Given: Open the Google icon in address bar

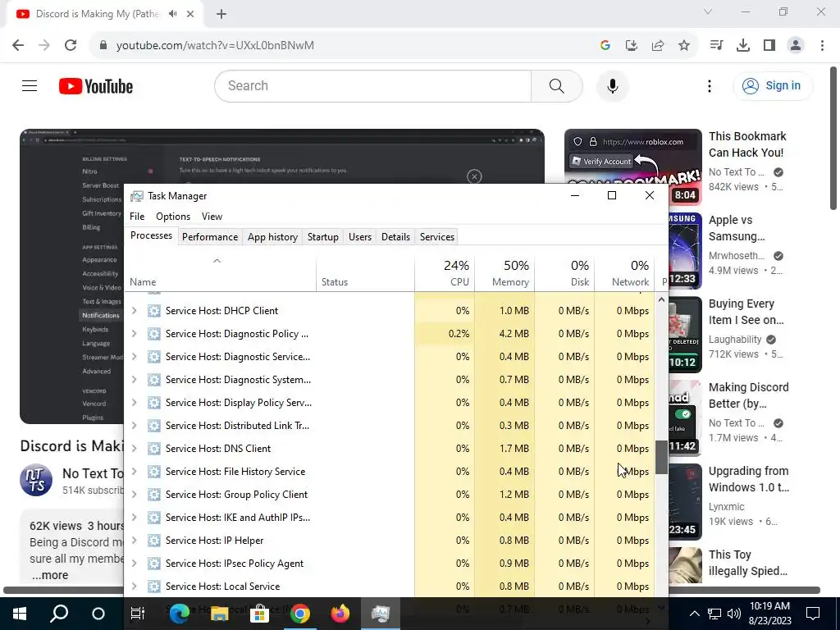Looking at the screenshot, I should pyautogui.click(x=605, y=46).
